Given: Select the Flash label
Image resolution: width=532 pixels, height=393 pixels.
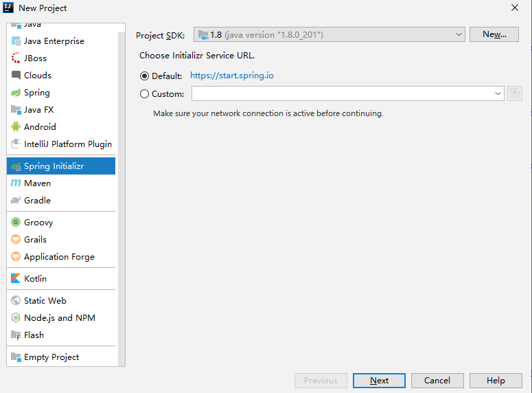Looking at the screenshot, I should coord(34,335).
